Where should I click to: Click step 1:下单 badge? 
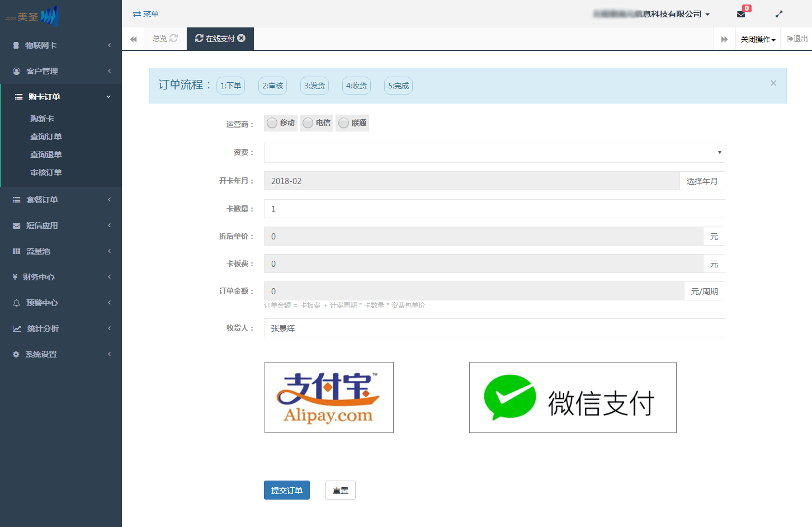[230, 86]
